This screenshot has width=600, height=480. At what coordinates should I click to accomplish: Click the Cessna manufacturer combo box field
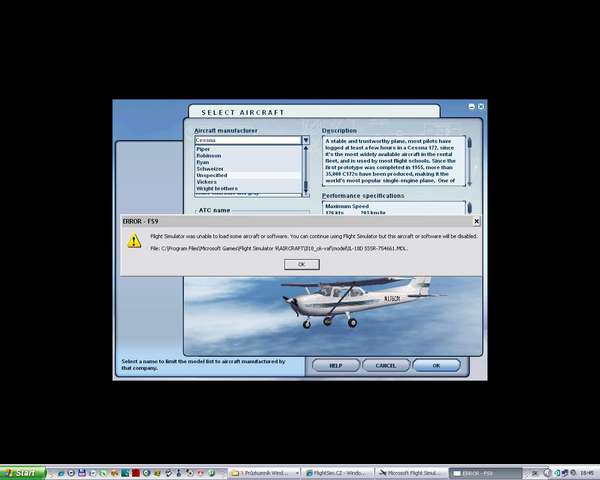coord(247,140)
